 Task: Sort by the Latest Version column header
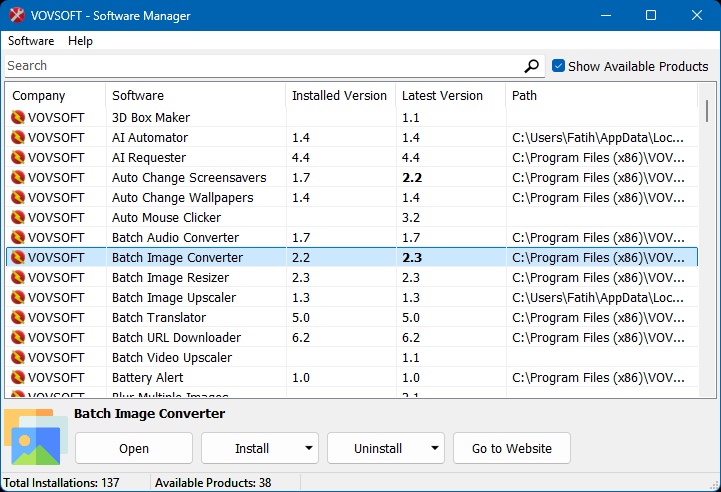451,96
